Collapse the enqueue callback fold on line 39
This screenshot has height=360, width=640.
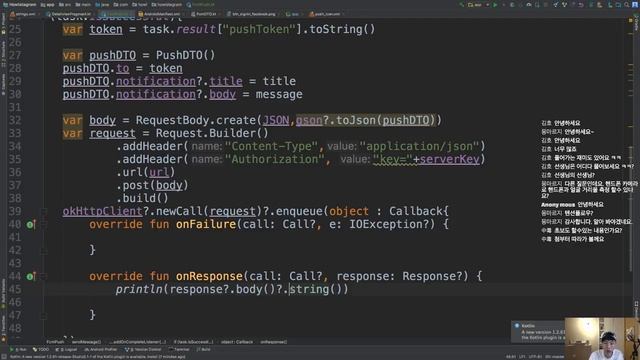tap(44, 211)
